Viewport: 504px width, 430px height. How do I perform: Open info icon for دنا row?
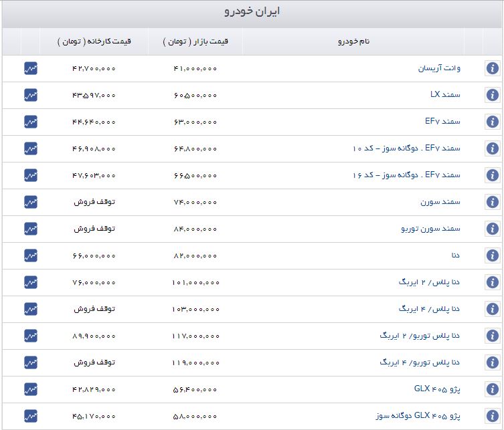click(492, 255)
